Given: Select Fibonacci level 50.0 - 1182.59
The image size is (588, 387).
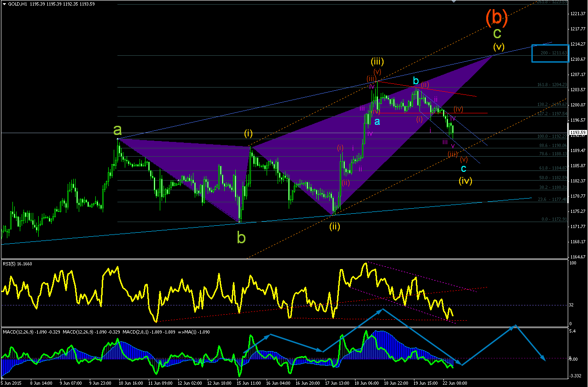Looking at the screenshot, I should [552, 177].
